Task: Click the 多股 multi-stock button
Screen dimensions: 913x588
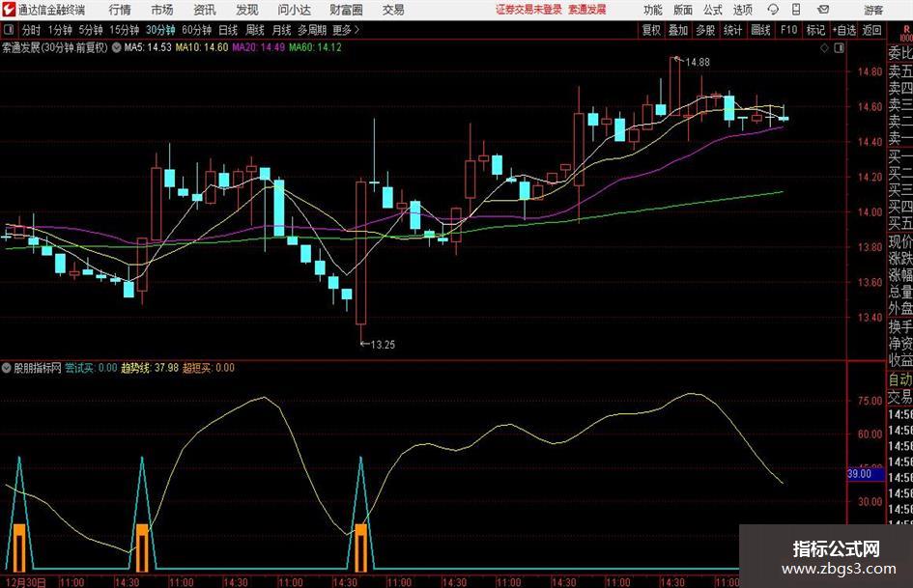Action: [705, 30]
